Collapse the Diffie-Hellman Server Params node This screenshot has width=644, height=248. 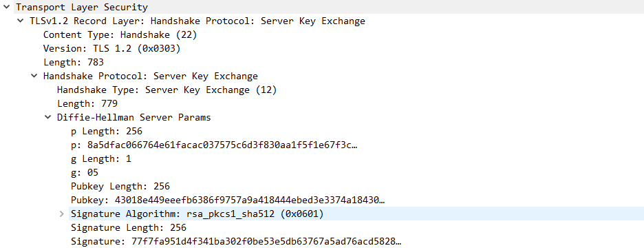pos(47,118)
